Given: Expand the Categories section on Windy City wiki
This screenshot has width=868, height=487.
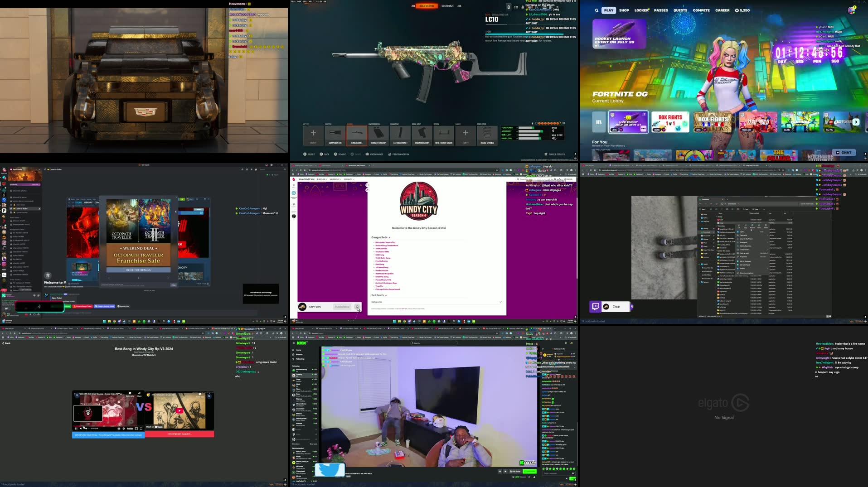Looking at the screenshot, I should [x=436, y=302].
